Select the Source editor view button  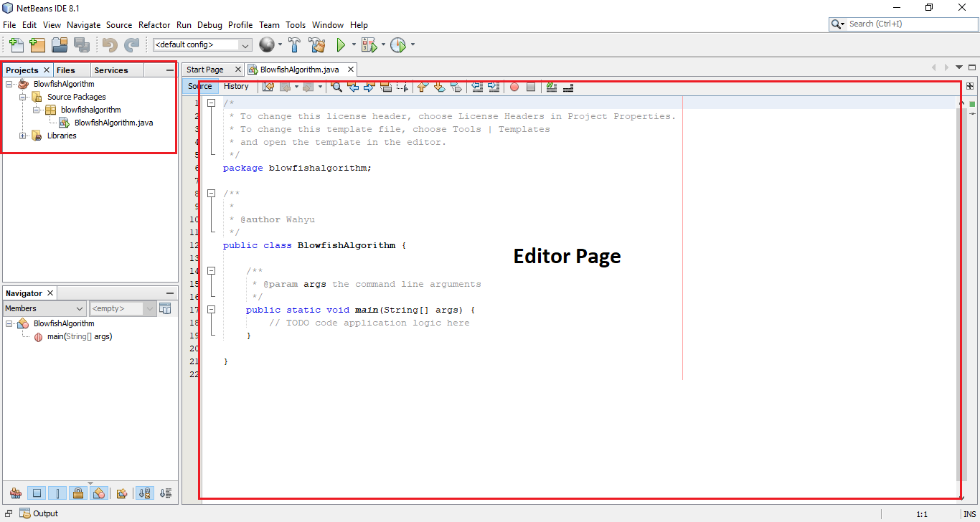click(x=200, y=87)
